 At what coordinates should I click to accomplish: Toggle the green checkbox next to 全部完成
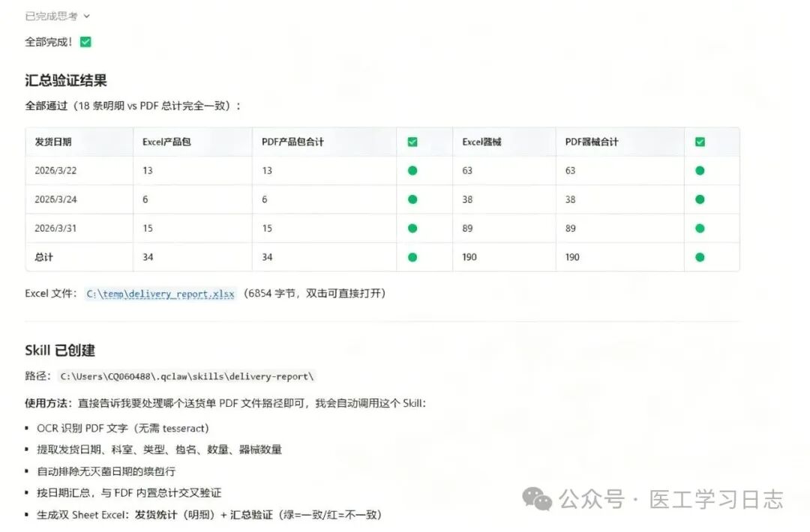click(x=85, y=42)
